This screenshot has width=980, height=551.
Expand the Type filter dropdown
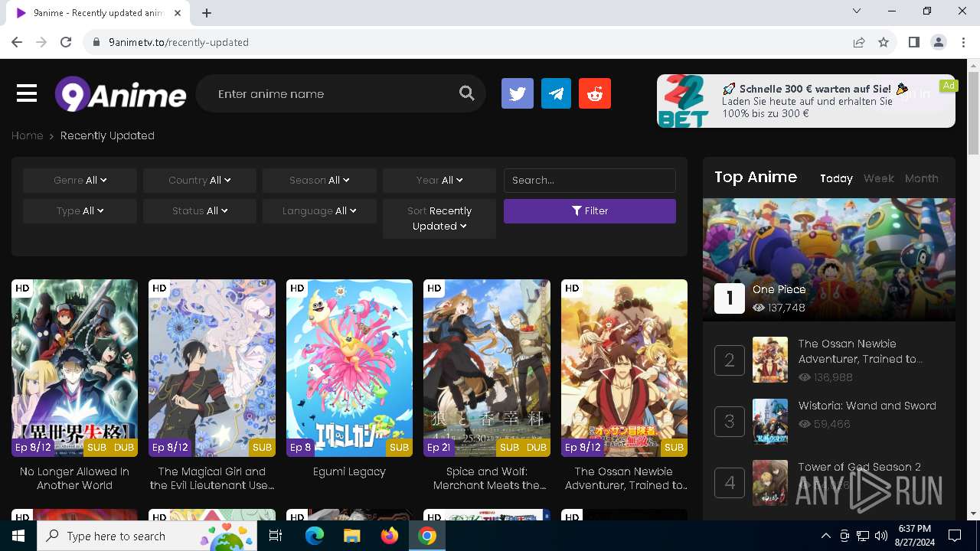point(80,211)
